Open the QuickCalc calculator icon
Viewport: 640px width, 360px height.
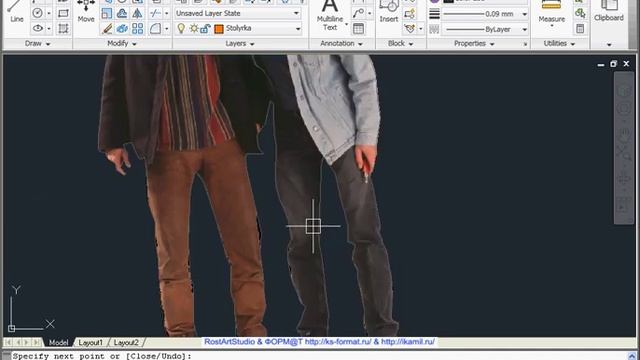(580, 29)
